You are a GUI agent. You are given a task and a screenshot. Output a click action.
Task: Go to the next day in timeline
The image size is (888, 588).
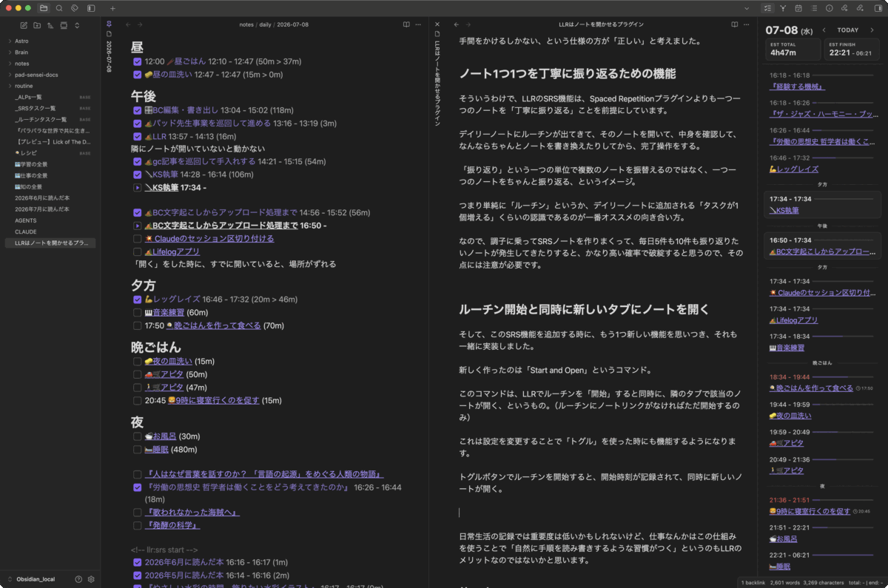coord(872,30)
